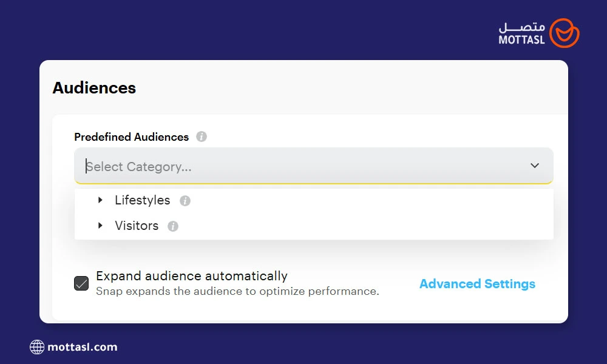Expand the Lifestyles tree arrow
Viewport: 607px width, 364px height.
point(101,200)
